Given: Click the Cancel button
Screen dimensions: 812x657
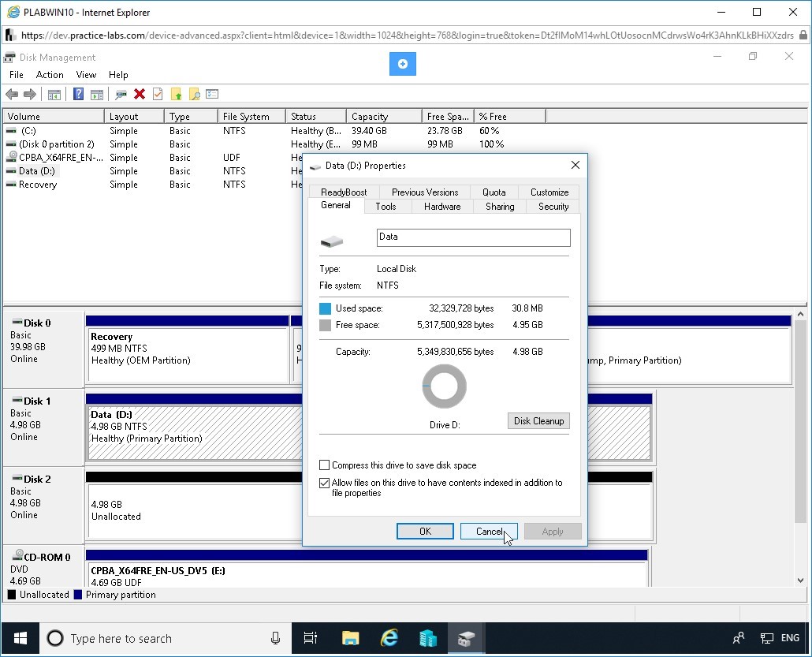Looking at the screenshot, I should pyautogui.click(x=489, y=531).
